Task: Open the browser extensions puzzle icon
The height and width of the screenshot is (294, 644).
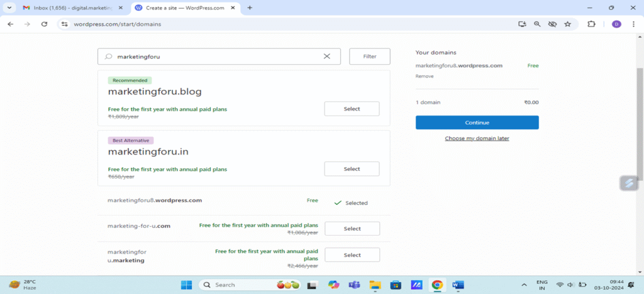Action: [591, 24]
